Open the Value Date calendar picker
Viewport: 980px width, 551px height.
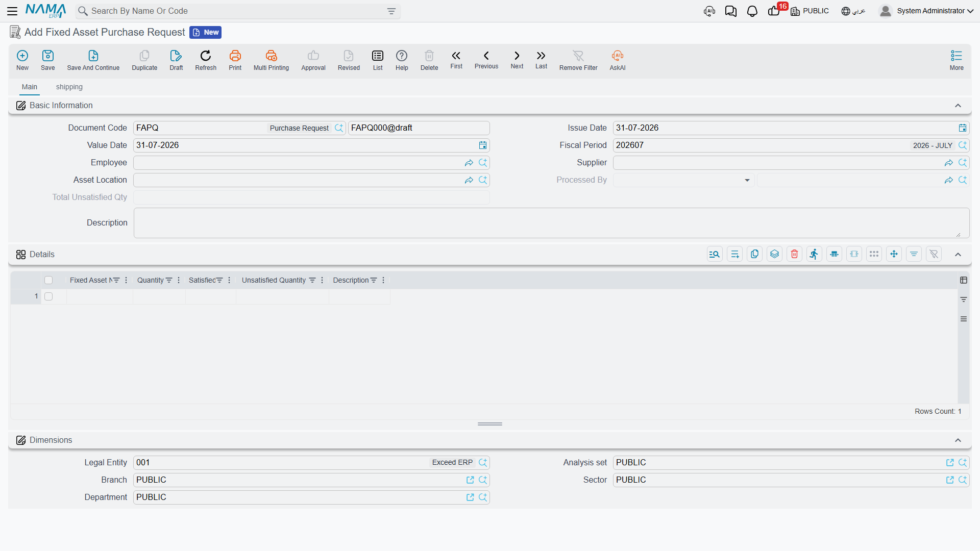click(483, 145)
